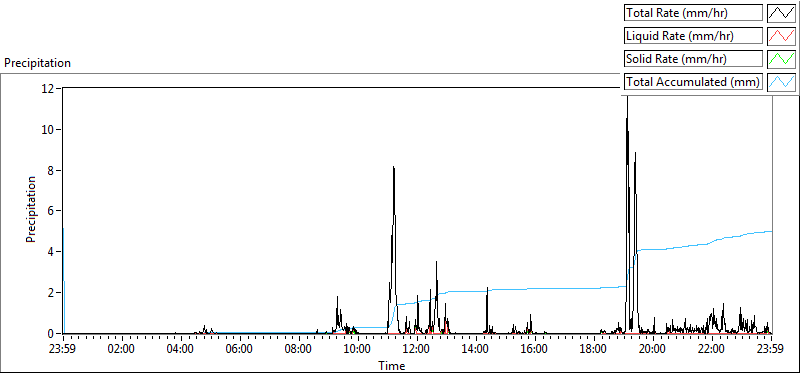This screenshot has width=800, height=373.
Task: Click the starting 23:59 time label
Action: (x=63, y=350)
